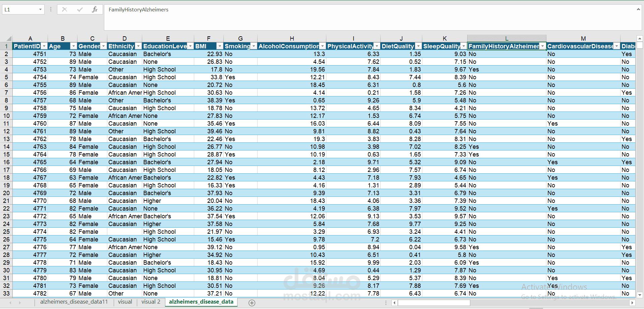This screenshot has height=309, width=644.
Task: Expand the formula bar with the chevron
Action: pos(638,9)
